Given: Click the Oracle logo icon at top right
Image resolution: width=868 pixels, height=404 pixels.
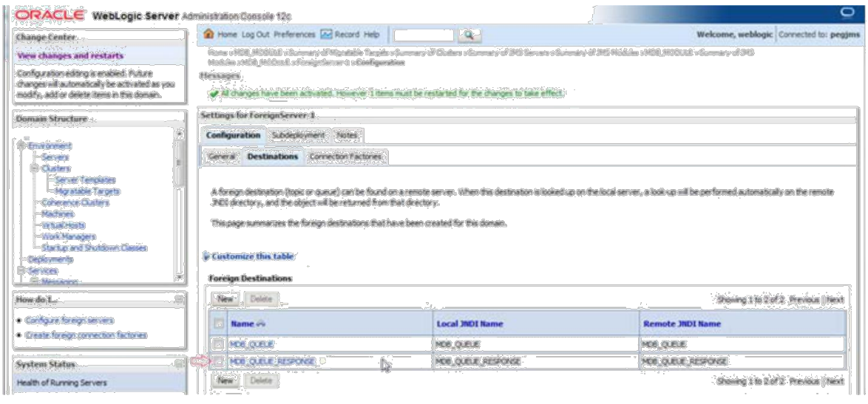Looking at the screenshot, I should click(x=847, y=12).
